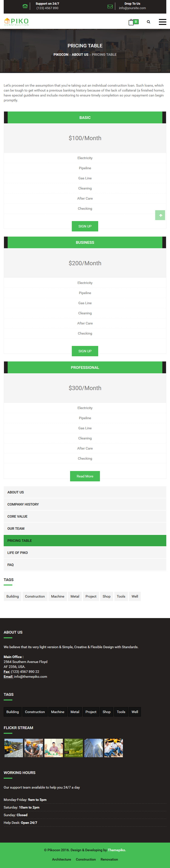This screenshot has width=170, height=868.
Task: Open the Themepiko footer link
Action: point(116,850)
